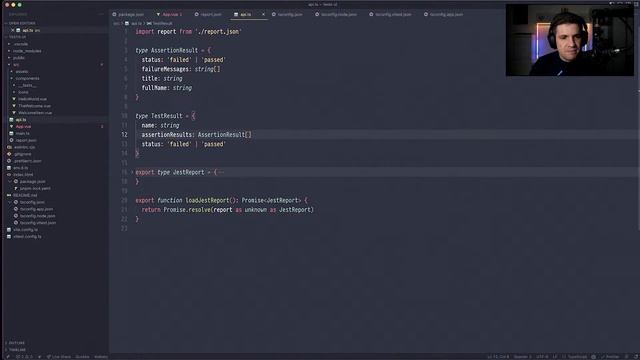
Task: Collapse the src folder
Action: [16, 64]
